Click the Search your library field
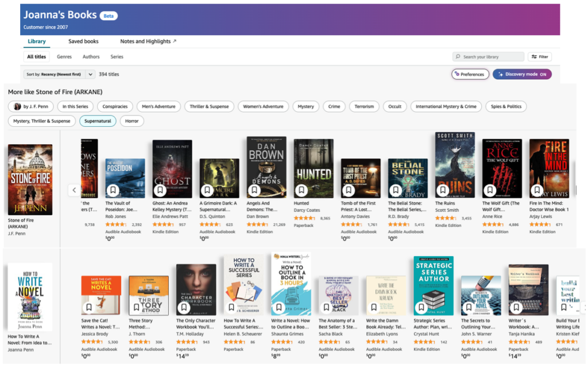Image resolution: width=588 pixels, height=371 pixels. click(488, 57)
